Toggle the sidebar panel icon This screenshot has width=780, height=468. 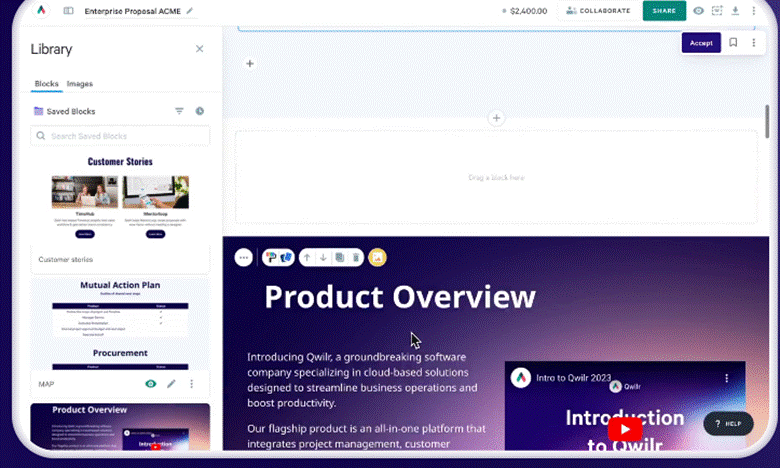(x=69, y=10)
